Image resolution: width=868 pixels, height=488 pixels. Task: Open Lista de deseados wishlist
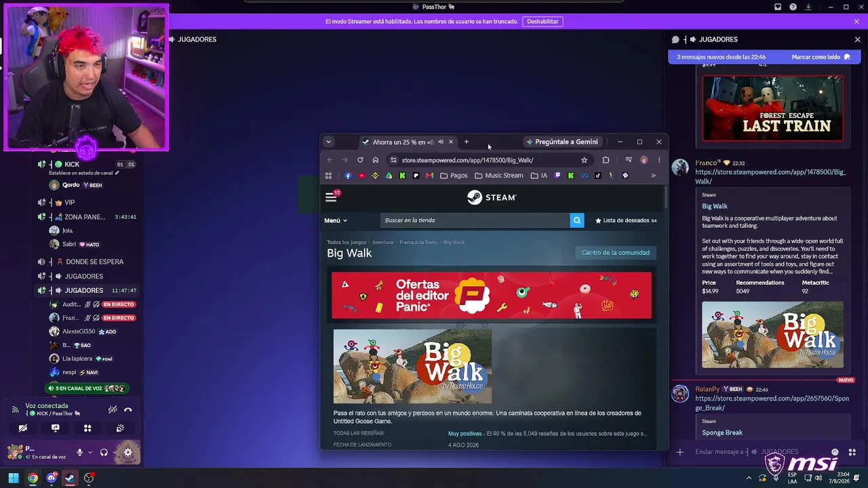pyautogui.click(x=626, y=220)
